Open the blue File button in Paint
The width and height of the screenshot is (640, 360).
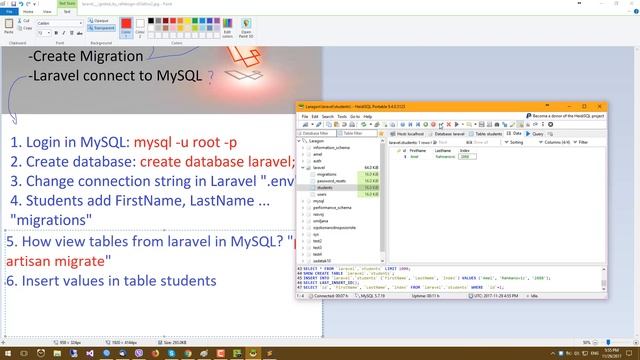(9, 12)
